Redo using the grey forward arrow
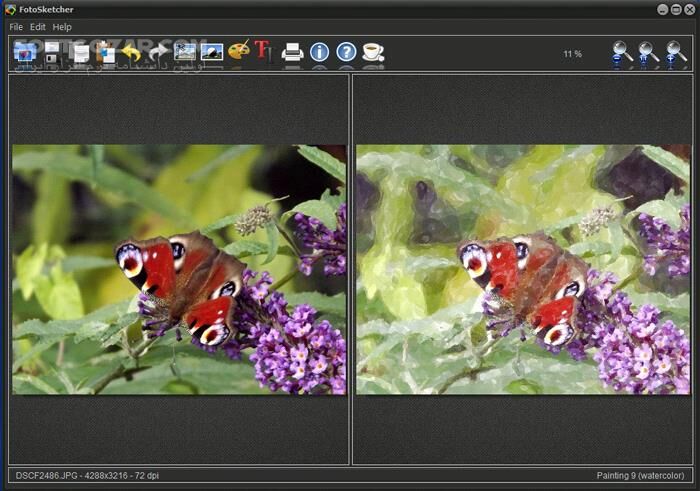Screen dimensions: 700x491 point(158,53)
